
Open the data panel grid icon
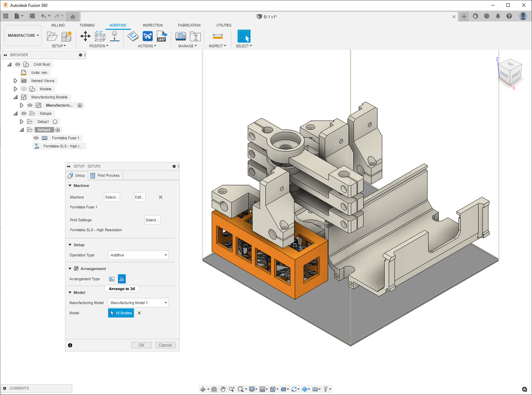pyautogui.click(x=6, y=16)
